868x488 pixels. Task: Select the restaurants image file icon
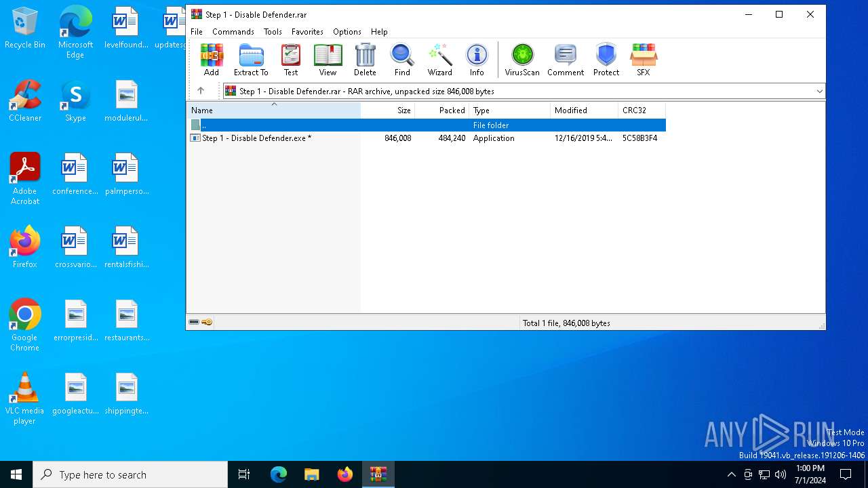coord(126,321)
